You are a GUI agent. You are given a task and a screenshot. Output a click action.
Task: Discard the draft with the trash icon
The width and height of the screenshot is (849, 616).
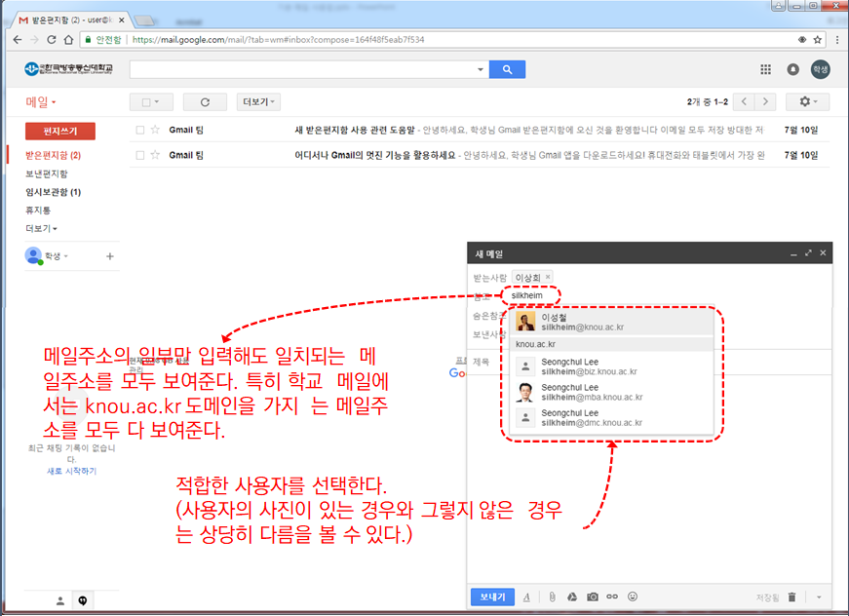coord(791,597)
